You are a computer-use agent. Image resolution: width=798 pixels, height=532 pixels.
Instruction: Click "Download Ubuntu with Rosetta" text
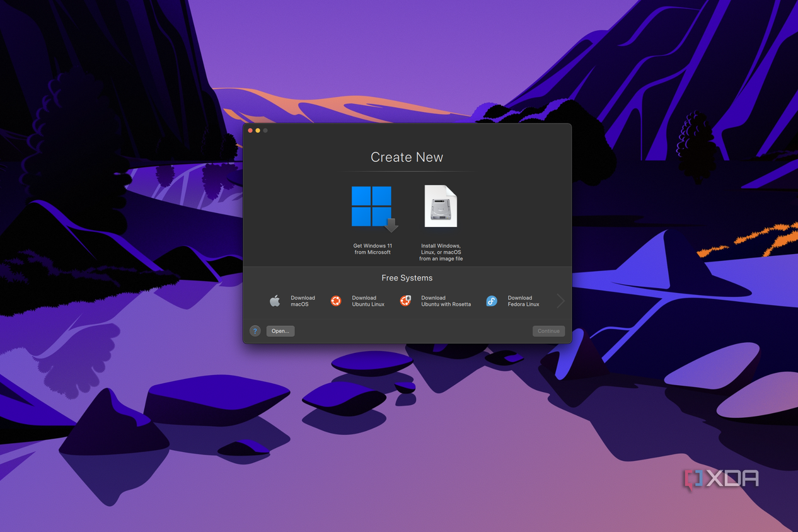(446, 301)
